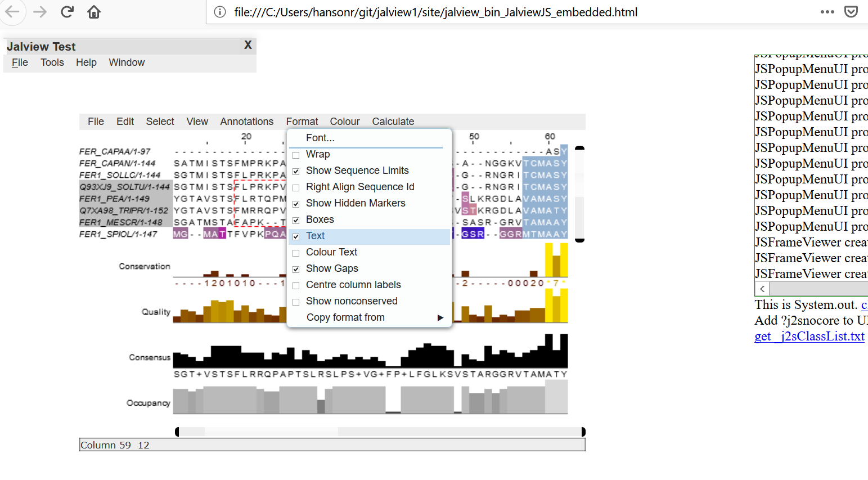Select sequence FER1_SOLLC/1-144
Image resolution: width=868 pixels, height=480 pixels.
tap(120, 175)
